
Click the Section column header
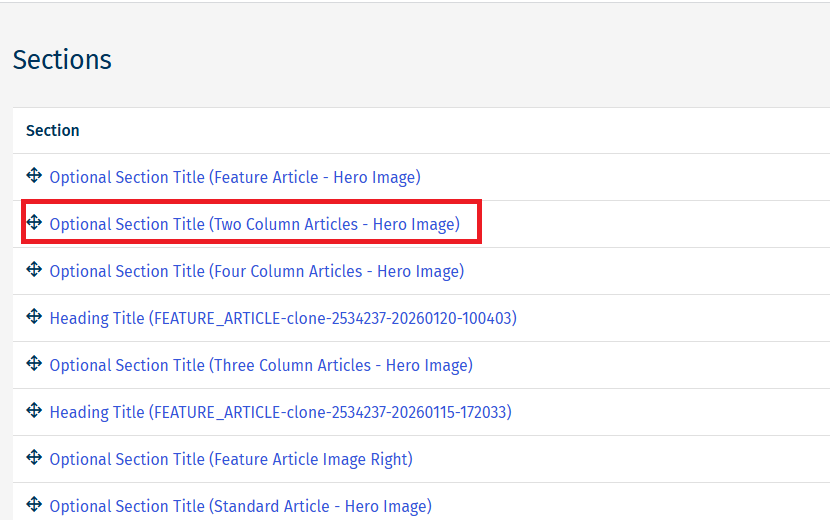(x=53, y=130)
